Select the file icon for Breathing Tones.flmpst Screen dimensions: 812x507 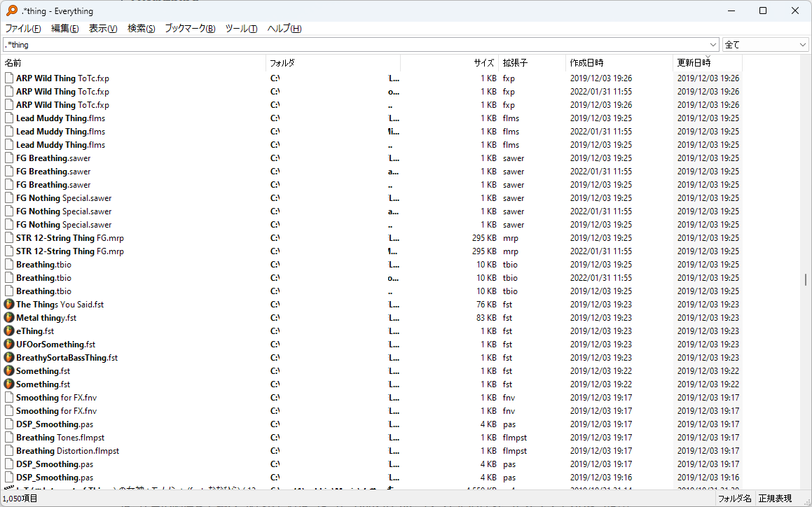[9, 438]
